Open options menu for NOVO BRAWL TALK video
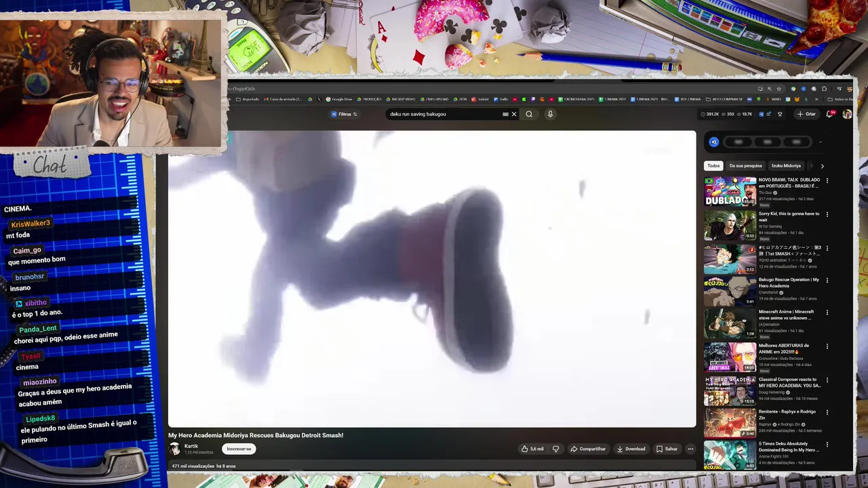Screen dimensions: 868x488 [827, 180]
